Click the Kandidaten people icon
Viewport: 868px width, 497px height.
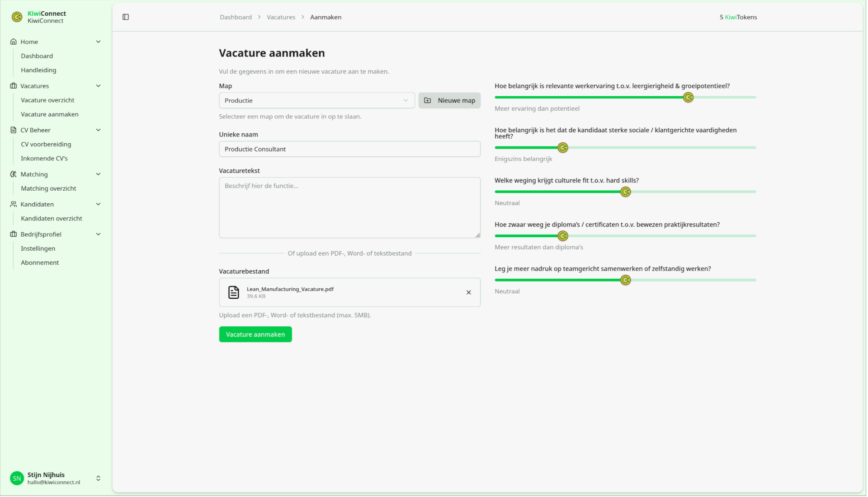pyautogui.click(x=12, y=204)
